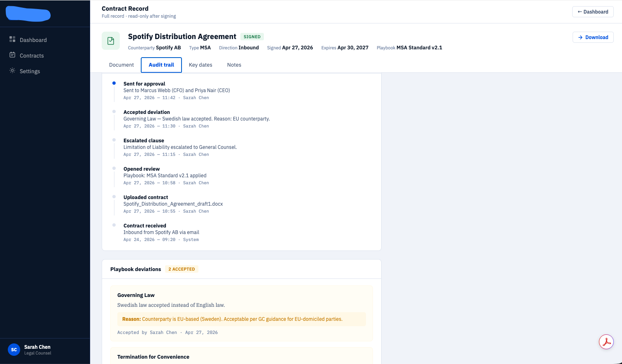Go back using the Dashboard button
Screen dimensions: 622x364
click(593, 12)
